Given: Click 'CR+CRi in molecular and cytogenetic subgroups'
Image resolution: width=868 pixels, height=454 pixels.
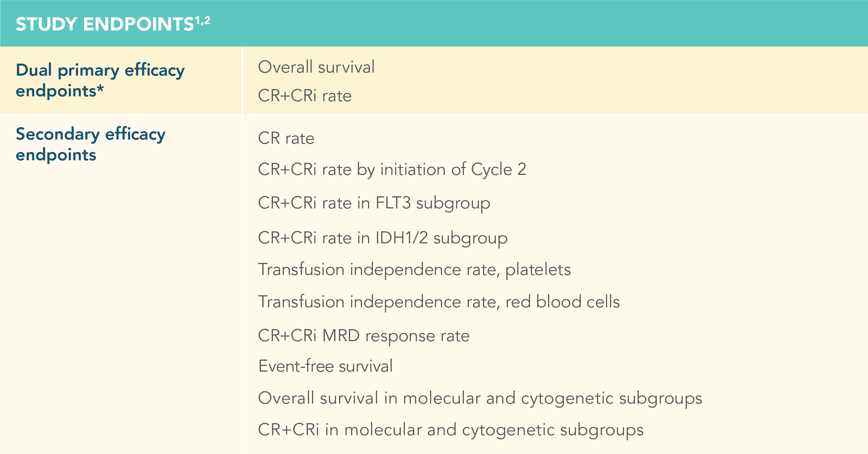Looking at the screenshot, I should tap(451, 430).
